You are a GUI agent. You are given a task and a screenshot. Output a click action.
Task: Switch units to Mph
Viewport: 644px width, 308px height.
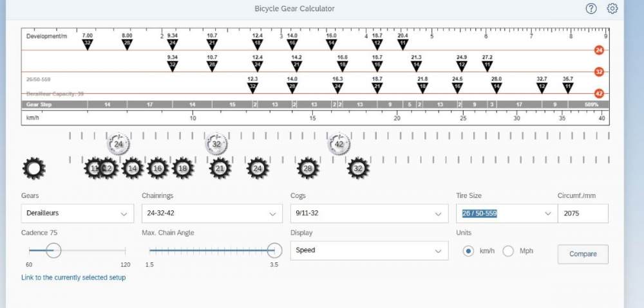pos(508,251)
